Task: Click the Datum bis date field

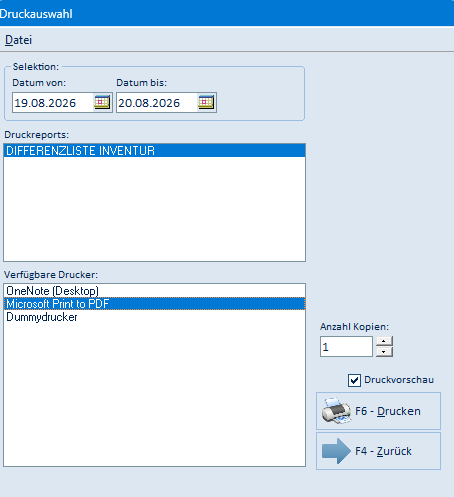Action: 157,103
